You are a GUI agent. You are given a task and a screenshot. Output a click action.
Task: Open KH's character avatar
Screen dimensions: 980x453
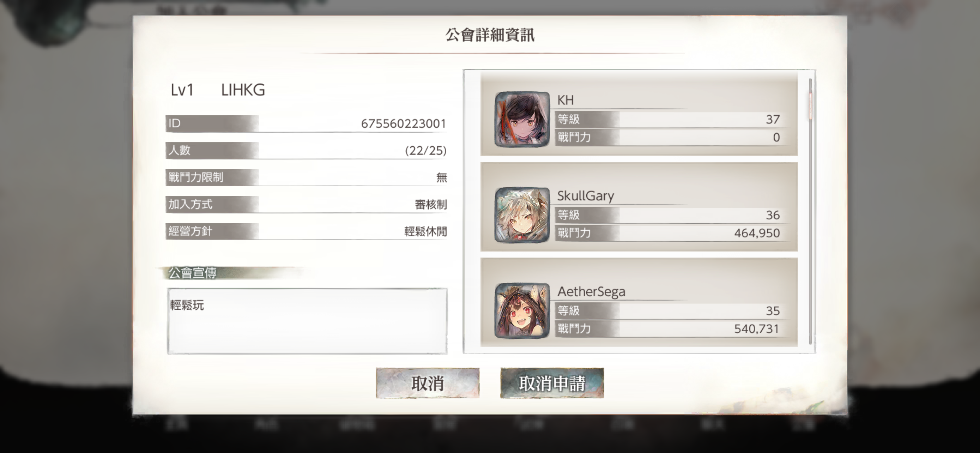[x=522, y=119]
